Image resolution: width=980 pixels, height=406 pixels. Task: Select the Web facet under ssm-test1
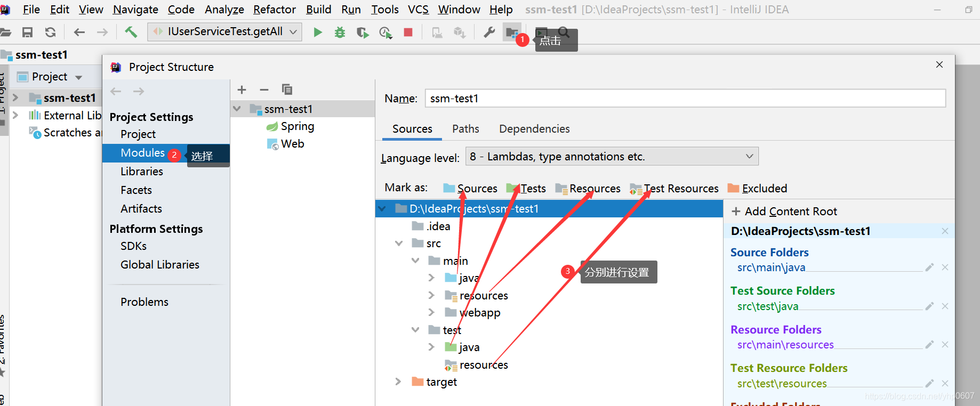285,144
